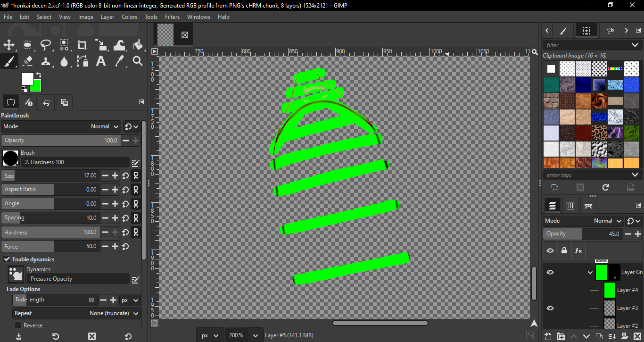This screenshot has height=342, width=644.
Task: Open the brush editor next to Hardness 100
Action: 135,163
